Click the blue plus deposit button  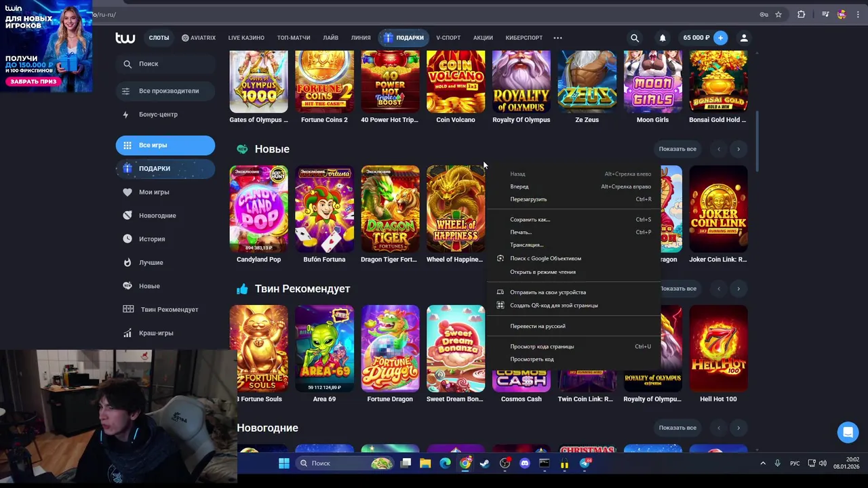pyautogui.click(x=720, y=38)
